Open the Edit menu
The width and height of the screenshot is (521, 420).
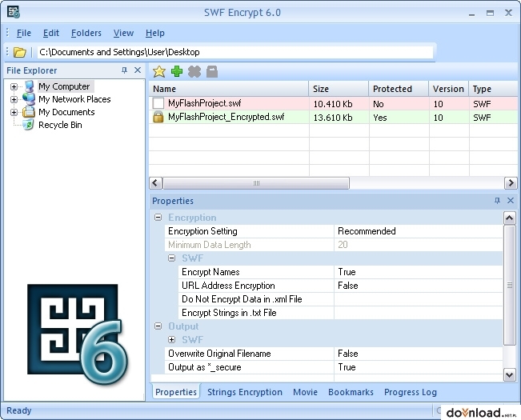51,33
